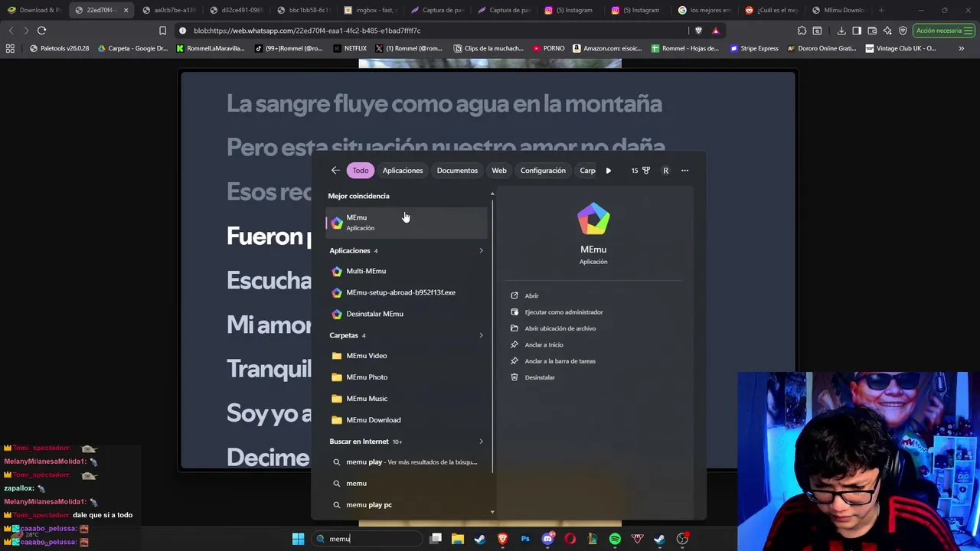Image resolution: width=980 pixels, height=551 pixels.
Task: Open MEmu best match result
Action: coord(406,222)
